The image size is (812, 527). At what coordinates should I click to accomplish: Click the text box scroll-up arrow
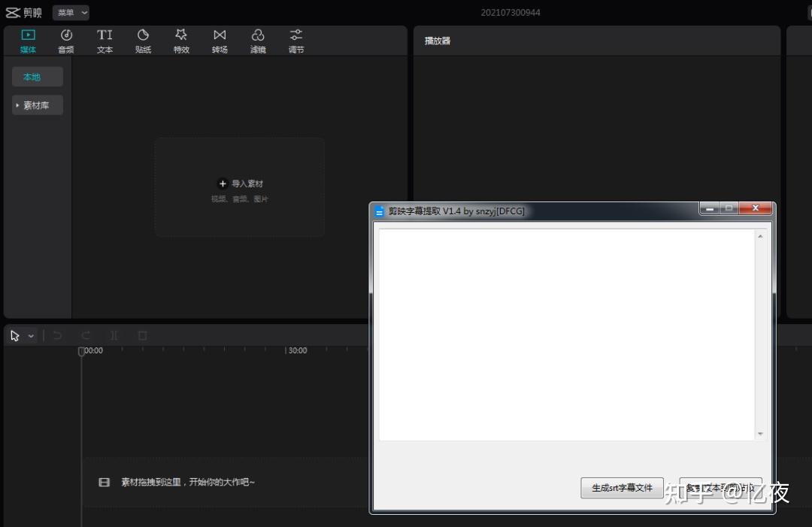tap(760, 236)
